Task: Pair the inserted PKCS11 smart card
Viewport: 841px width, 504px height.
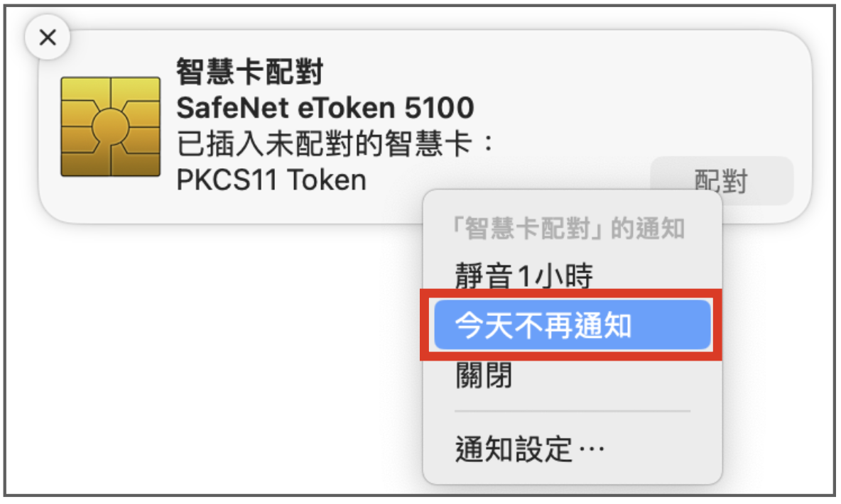Action: click(x=722, y=180)
